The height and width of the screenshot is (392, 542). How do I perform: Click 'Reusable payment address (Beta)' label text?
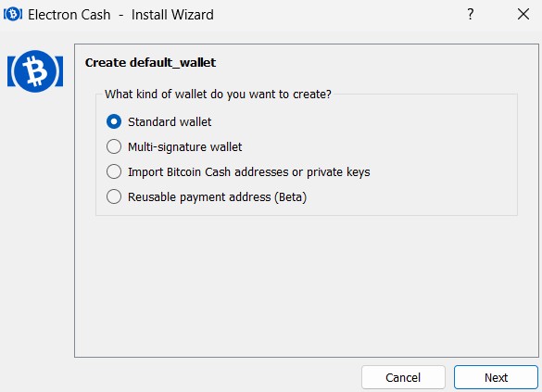(x=217, y=197)
